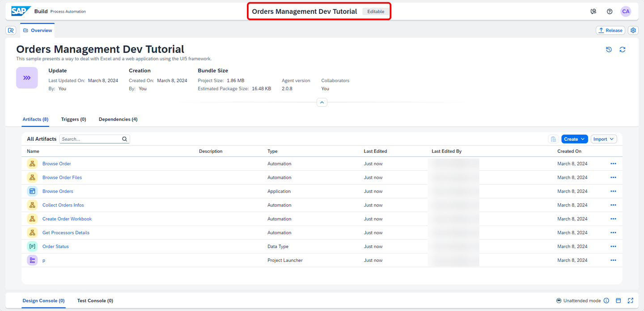Click the Last Edited column header

[x=375, y=151]
